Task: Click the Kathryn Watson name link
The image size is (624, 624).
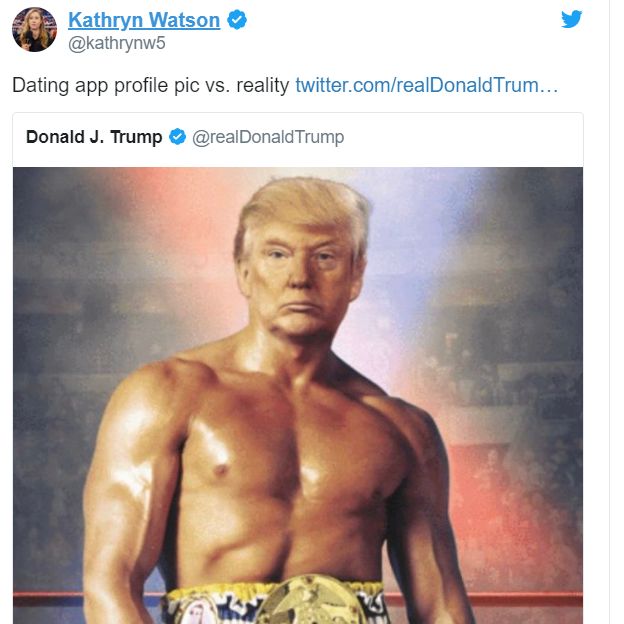Action: [144, 20]
